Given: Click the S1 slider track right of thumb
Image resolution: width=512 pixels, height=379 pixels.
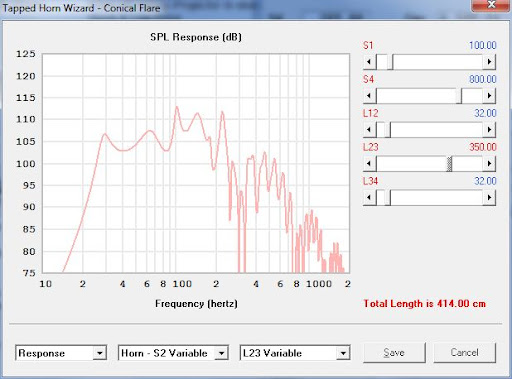Looking at the screenshot, I should point(438,62).
